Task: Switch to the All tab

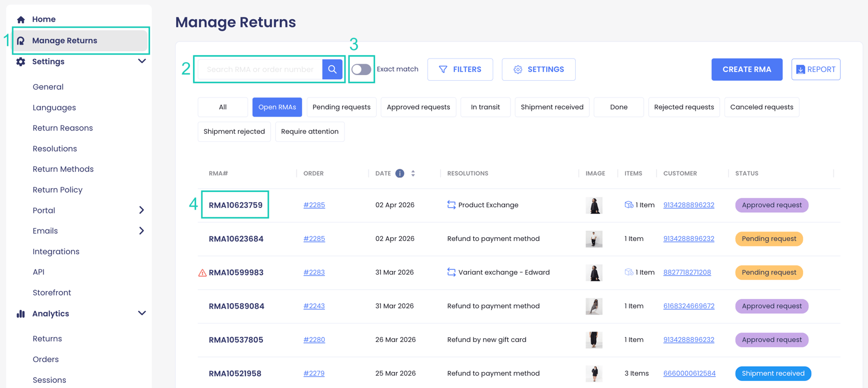Action: 223,107
